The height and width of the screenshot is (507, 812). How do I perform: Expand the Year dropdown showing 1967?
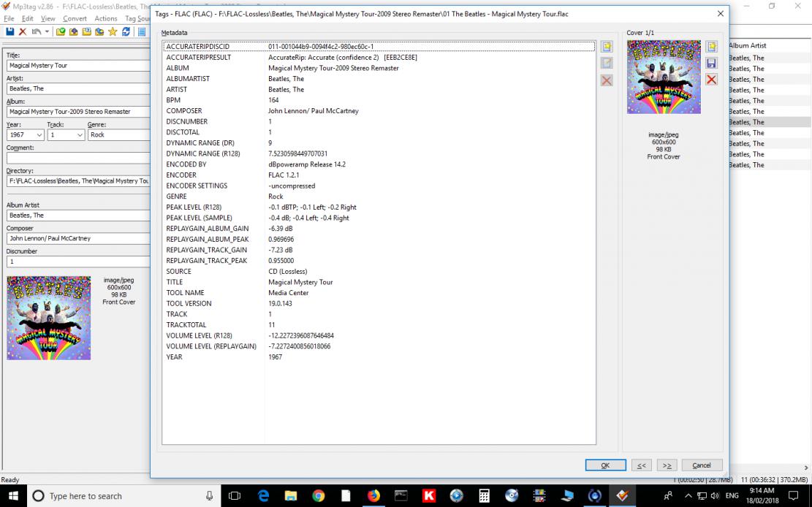tap(39, 134)
